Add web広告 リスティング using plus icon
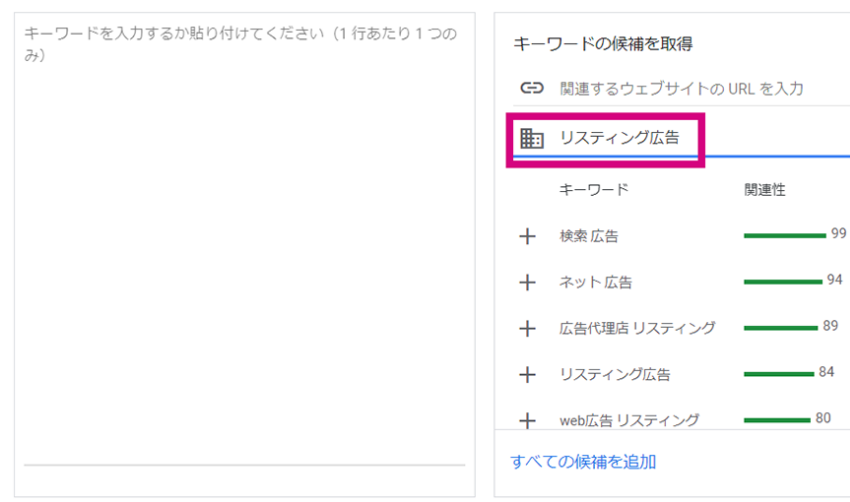Screen dimensions: 850x502 (527, 421)
